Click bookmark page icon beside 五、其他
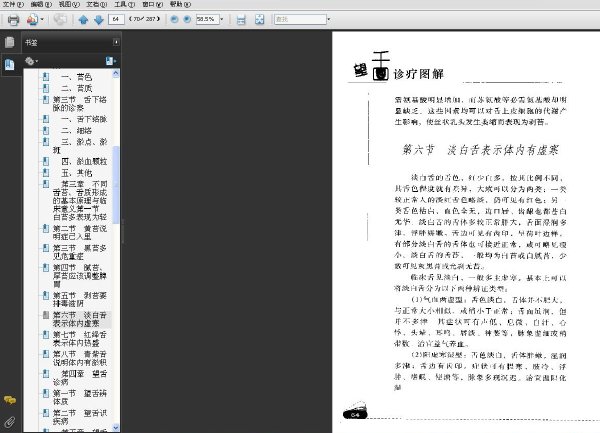Screen dimensions: 600x433 pos(46,172)
